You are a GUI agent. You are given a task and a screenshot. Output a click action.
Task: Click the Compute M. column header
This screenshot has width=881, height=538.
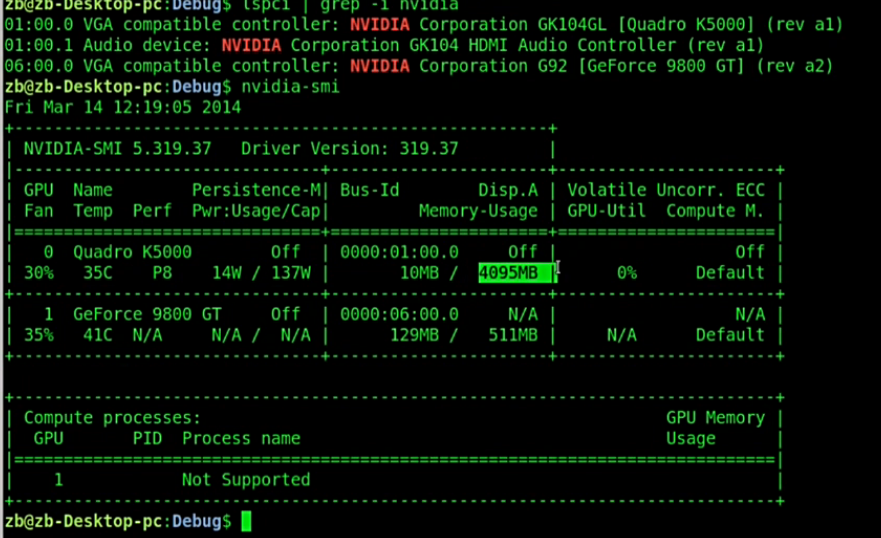click(715, 211)
